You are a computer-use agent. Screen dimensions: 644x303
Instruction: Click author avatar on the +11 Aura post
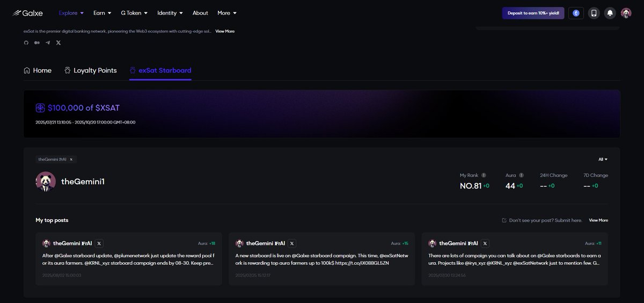click(433, 243)
